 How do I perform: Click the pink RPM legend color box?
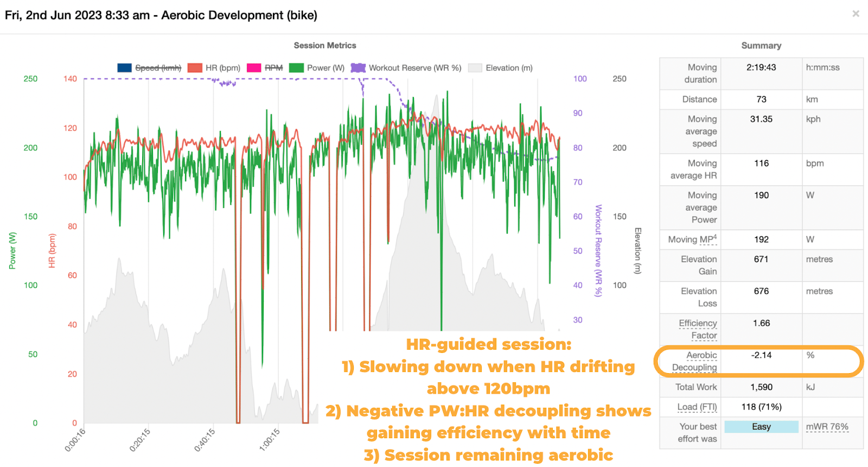(254, 68)
